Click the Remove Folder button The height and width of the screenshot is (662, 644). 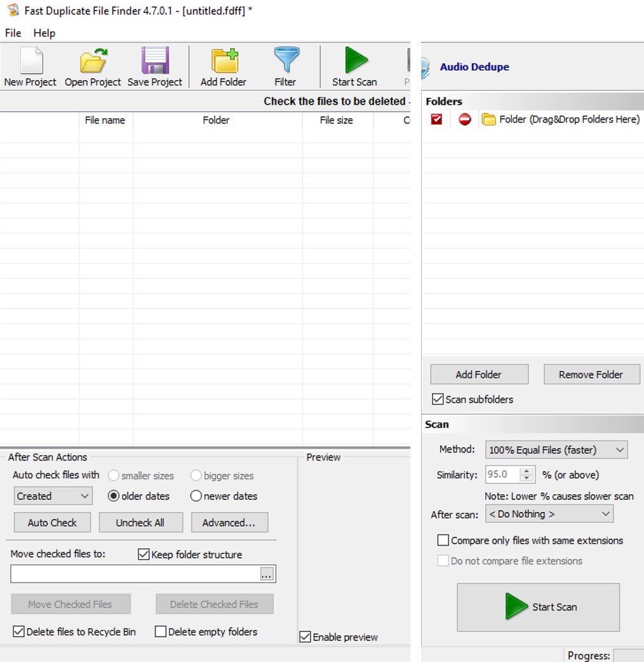coord(592,374)
